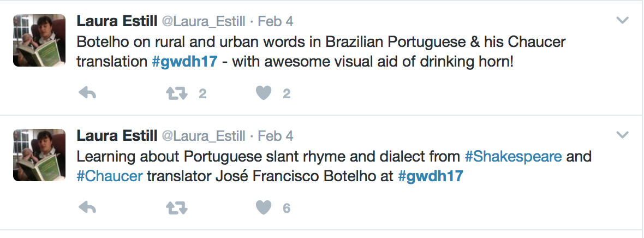Open the #Chaucer hashtag link
This screenshot has width=644, height=238.
pos(110,176)
